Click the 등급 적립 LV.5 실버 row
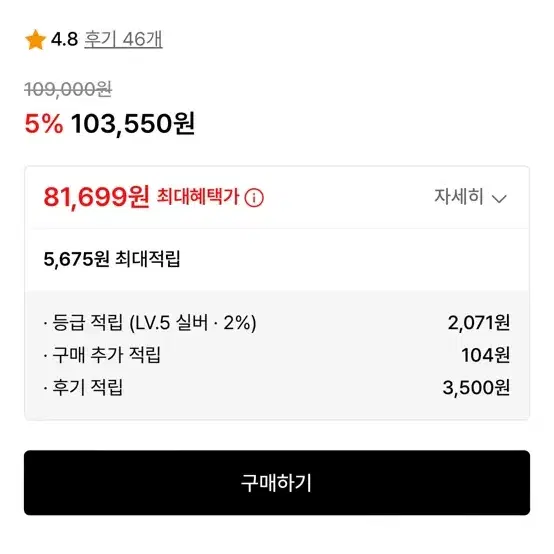The image size is (554, 554). [277, 323]
